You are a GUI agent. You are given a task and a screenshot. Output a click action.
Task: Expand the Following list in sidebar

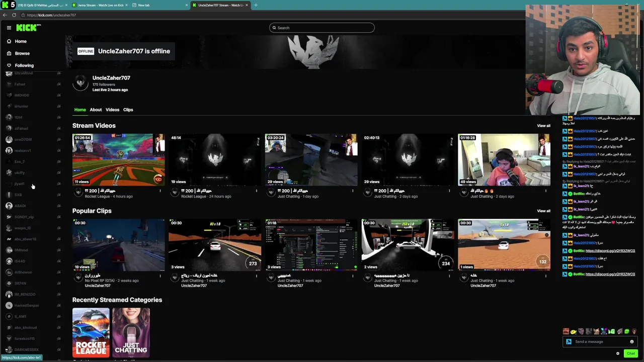tap(24, 65)
